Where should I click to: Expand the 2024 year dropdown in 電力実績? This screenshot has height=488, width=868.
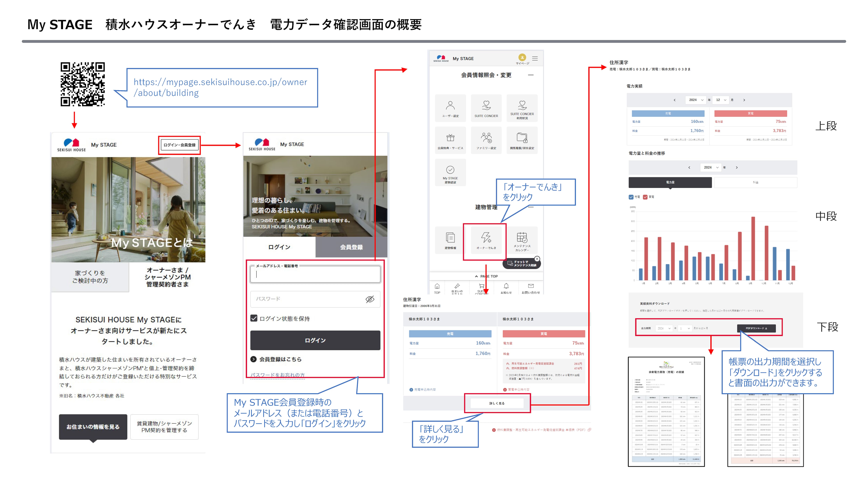(x=695, y=100)
